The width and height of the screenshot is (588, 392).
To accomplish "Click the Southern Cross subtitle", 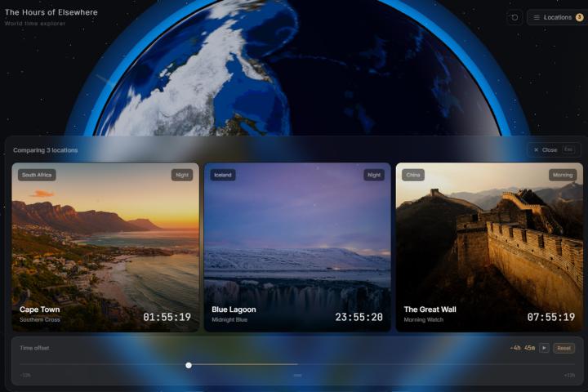I will click(40, 319).
